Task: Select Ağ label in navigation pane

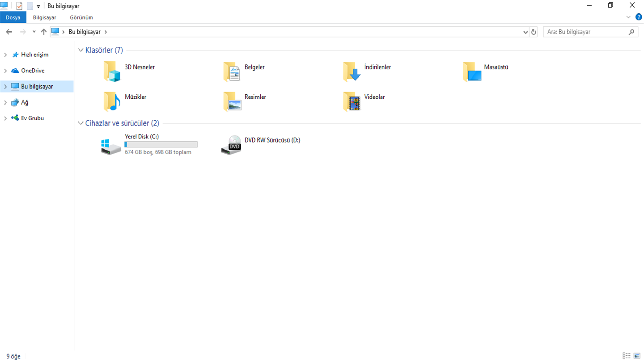Action: 25,102
